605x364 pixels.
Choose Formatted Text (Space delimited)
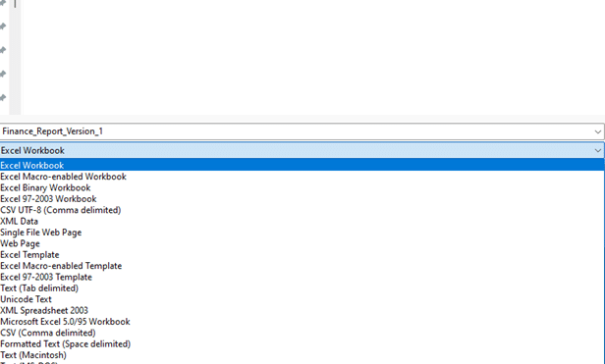point(302,344)
